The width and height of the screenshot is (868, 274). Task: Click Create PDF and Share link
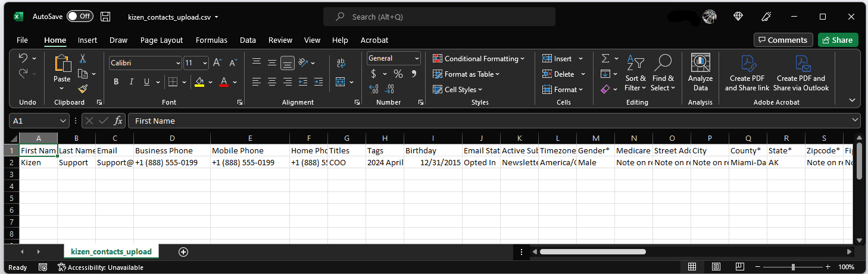point(747,73)
